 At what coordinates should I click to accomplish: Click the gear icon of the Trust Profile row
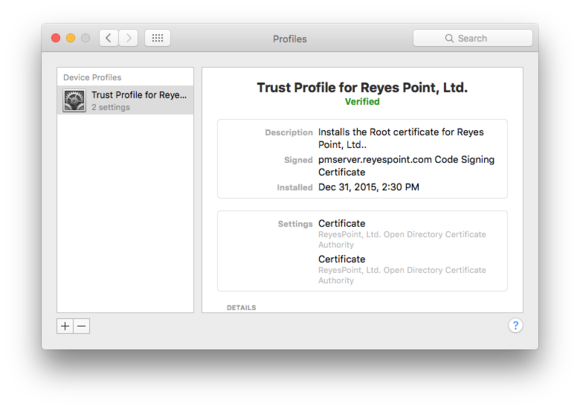coord(74,100)
